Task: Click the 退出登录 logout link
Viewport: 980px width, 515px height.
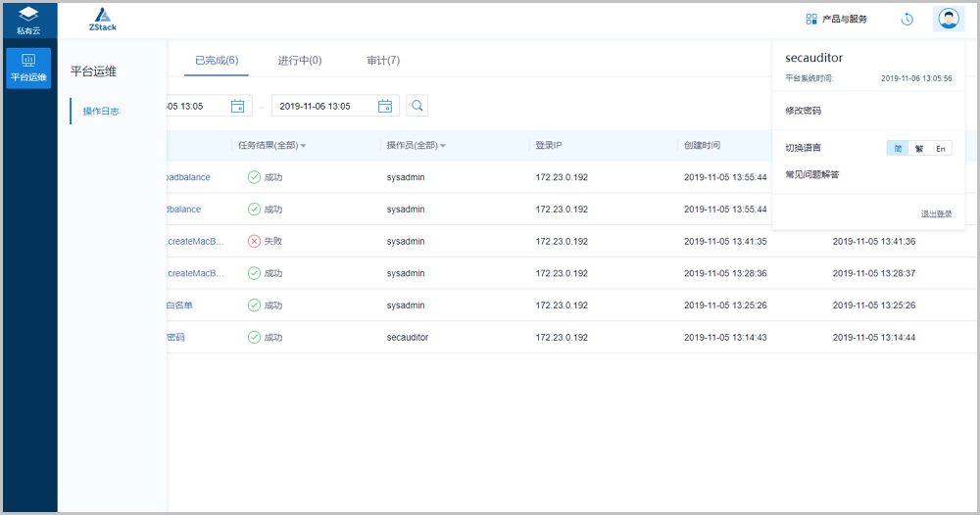Action: (936, 213)
